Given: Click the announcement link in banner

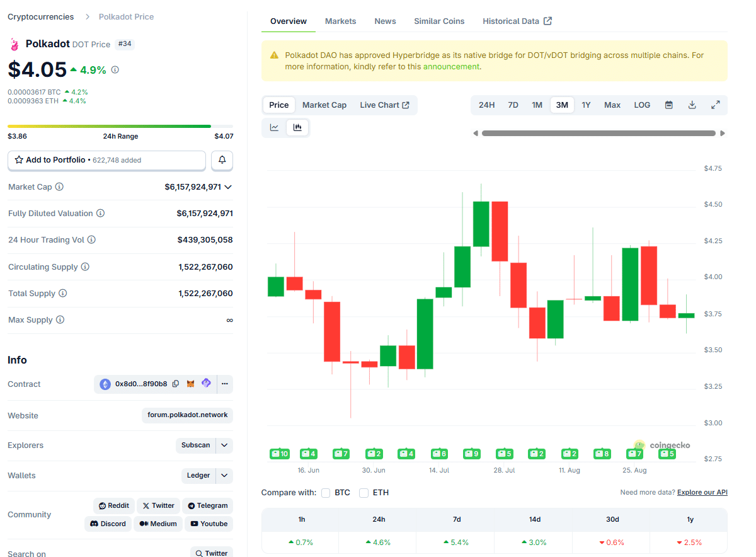Looking at the screenshot, I should click(450, 67).
